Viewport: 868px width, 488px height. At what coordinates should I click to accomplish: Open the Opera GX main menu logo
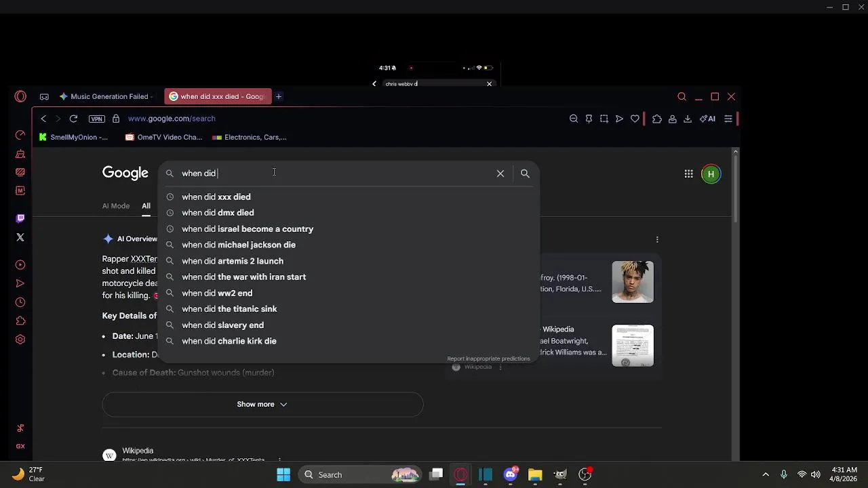(x=20, y=97)
